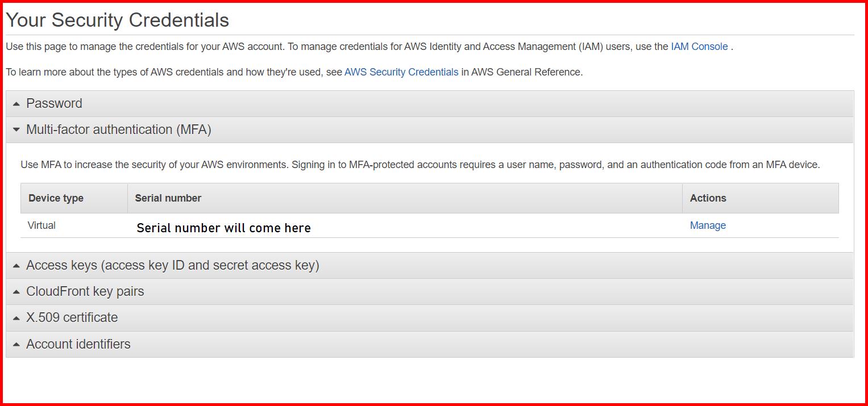
Task: Collapse the Multi-factor authentication (MFA) section
Action: point(118,129)
